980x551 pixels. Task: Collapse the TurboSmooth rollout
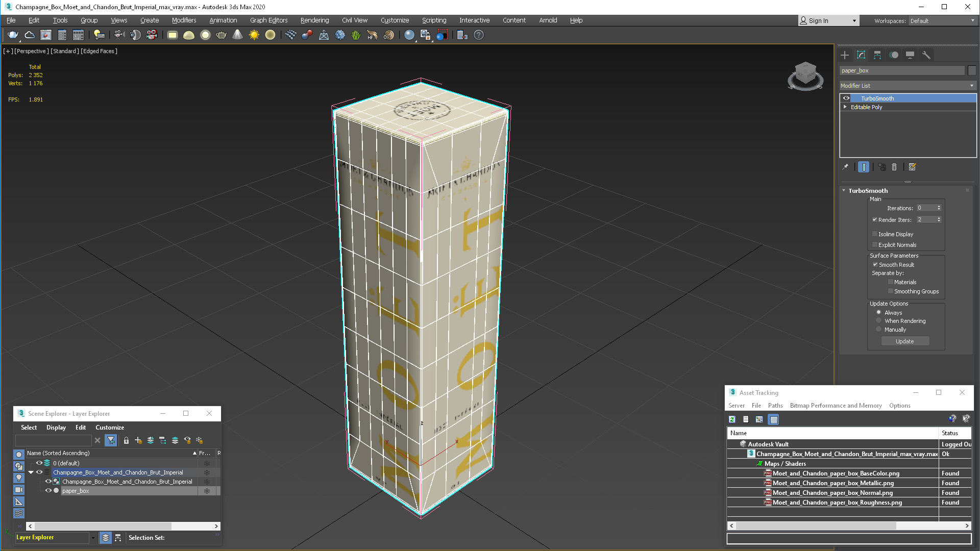click(x=844, y=191)
